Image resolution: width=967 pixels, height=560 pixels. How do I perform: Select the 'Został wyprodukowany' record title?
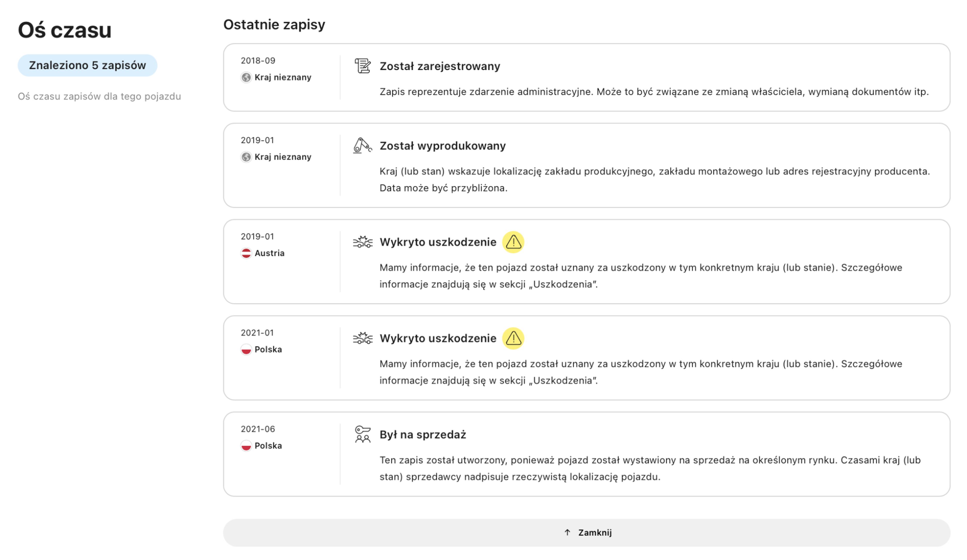(442, 146)
